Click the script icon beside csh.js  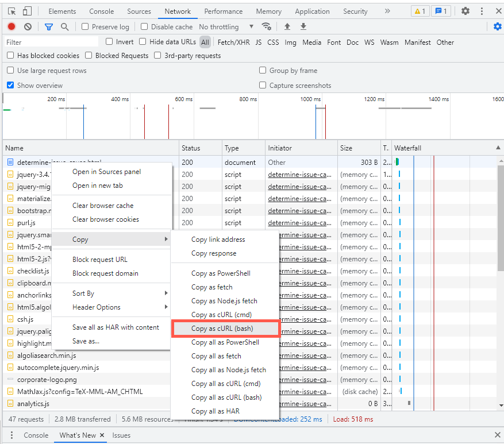10,319
